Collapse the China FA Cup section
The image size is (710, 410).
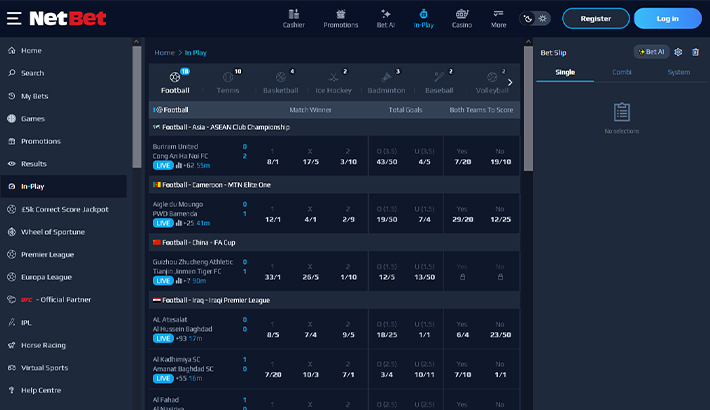coord(334,242)
